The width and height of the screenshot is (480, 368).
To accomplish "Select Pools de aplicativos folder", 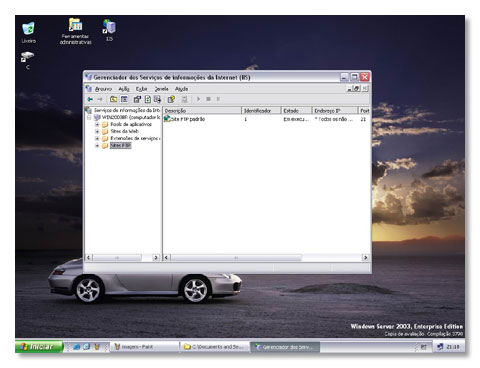I will [x=131, y=124].
